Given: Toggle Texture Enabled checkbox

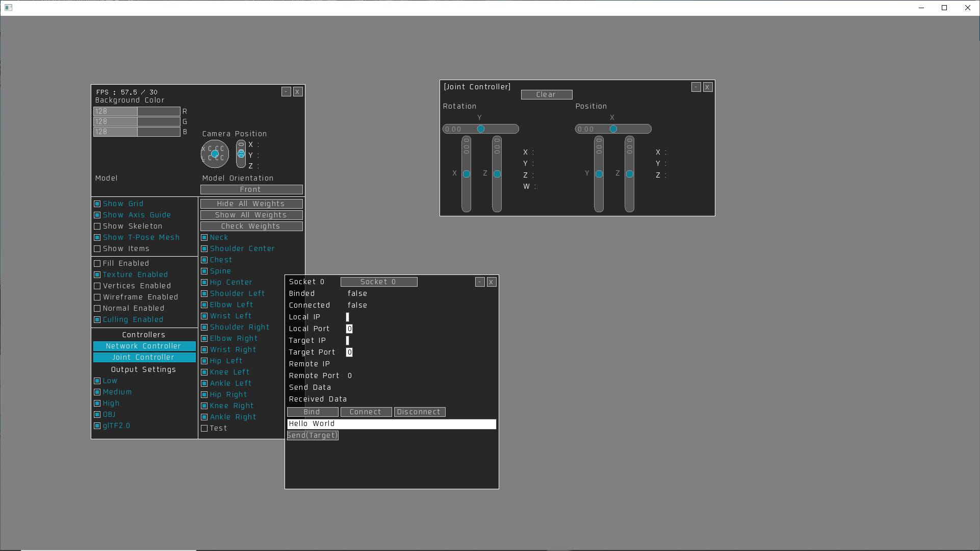Looking at the screenshot, I should (x=97, y=275).
